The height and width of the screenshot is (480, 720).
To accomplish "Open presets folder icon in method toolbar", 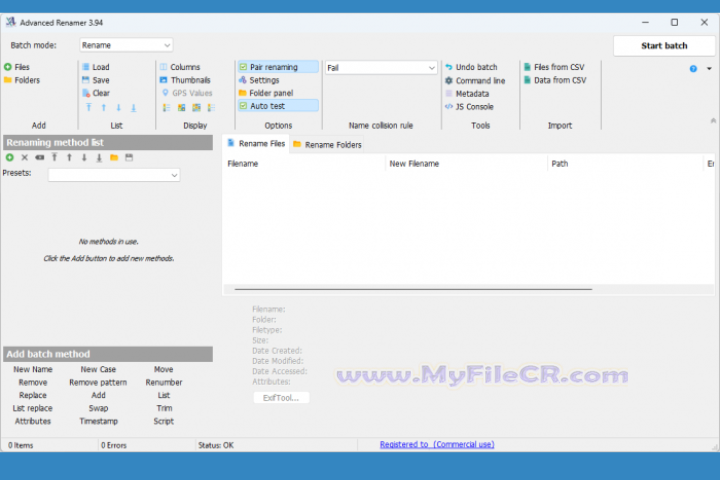I will (114, 158).
